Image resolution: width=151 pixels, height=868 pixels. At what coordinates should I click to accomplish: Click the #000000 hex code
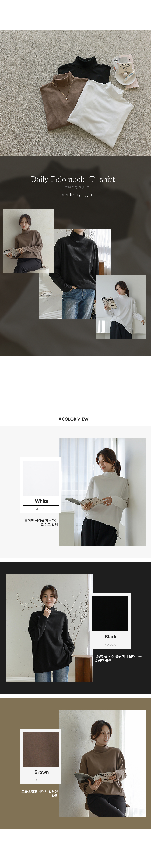[111, 644]
